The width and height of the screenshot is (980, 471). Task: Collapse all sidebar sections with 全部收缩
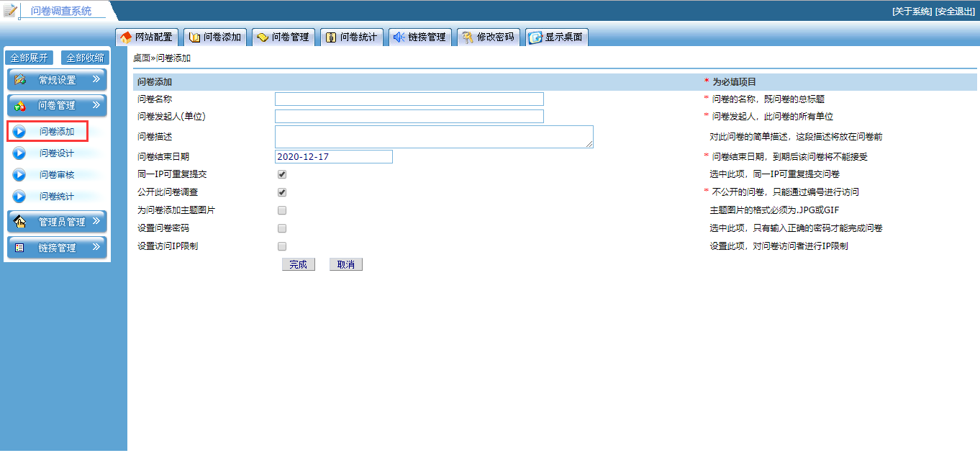coord(85,58)
